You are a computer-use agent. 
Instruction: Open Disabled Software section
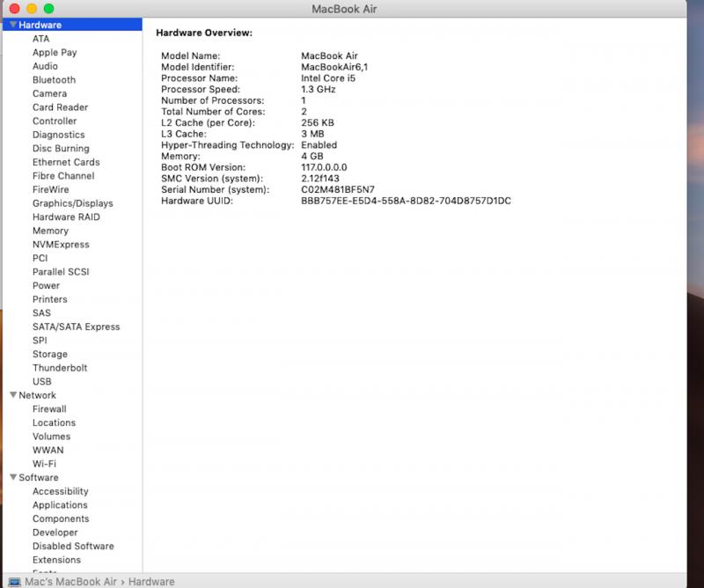pos(73,547)
